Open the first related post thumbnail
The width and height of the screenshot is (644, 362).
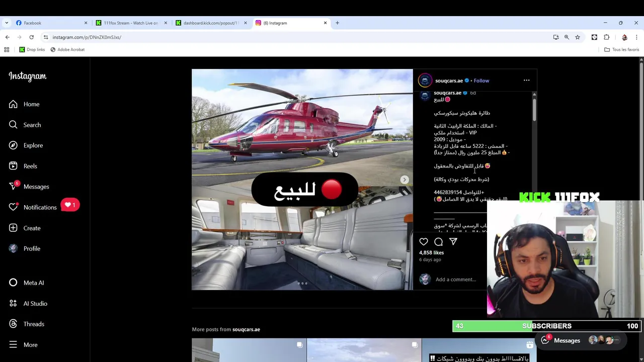pyautogui.click(x=249, y=350)
